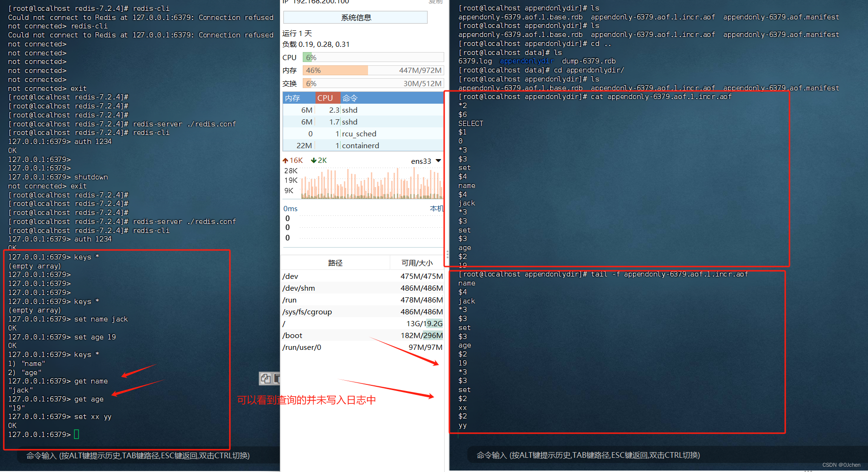Click the 'shutdown' command in left terminal
Screen dimensions: 868x472
click(x=91, y=177)
